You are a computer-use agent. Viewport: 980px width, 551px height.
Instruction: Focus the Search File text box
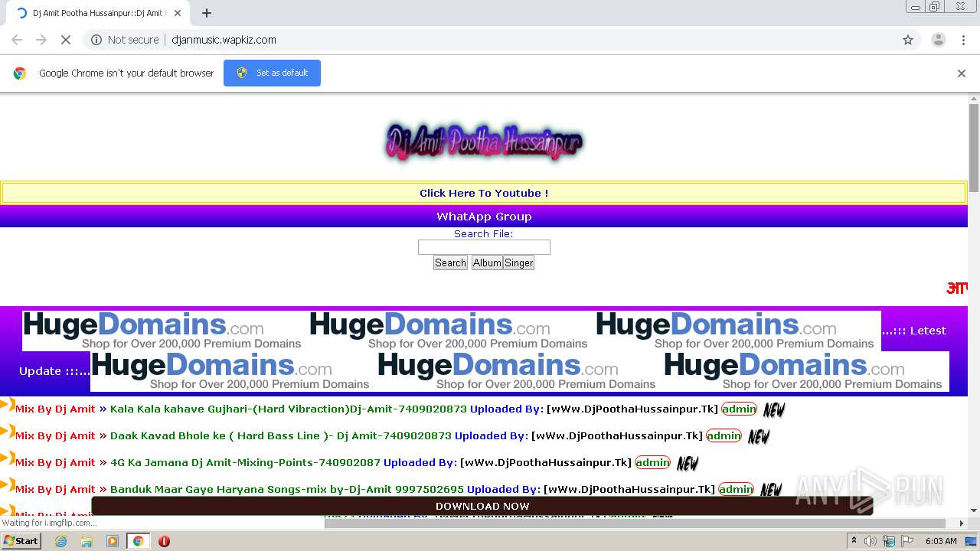pos(484,247)
